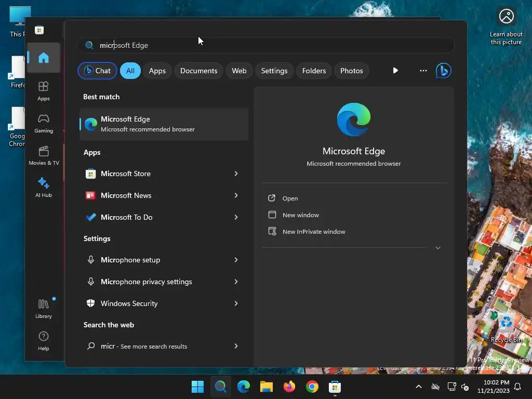
Task: Click the muted volume icon in tray
Action: coord(465,387)
